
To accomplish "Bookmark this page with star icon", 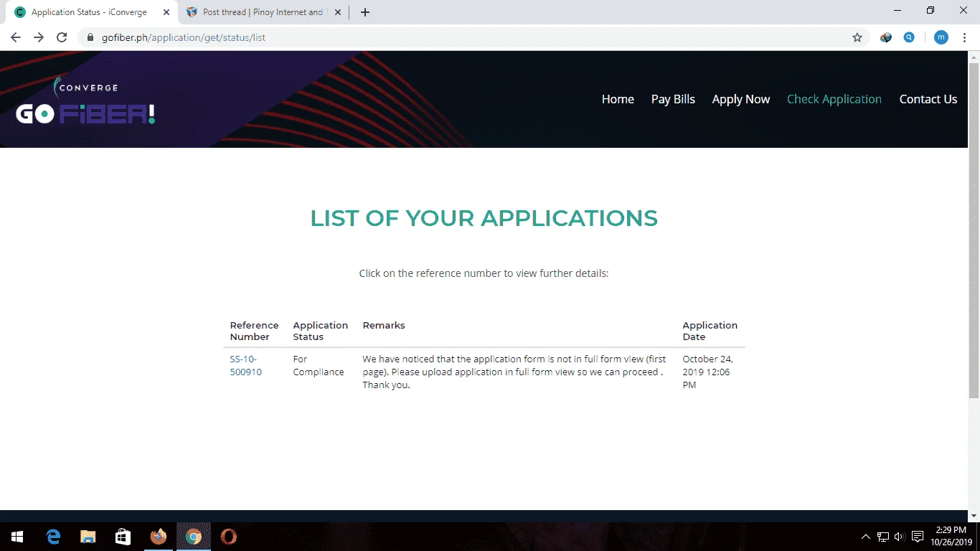I will [x=857, y=37].
